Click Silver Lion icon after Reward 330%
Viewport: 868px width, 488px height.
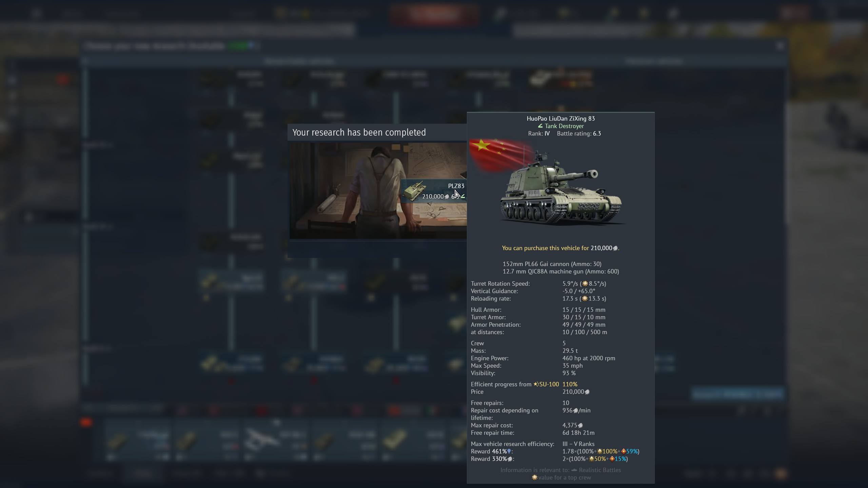tap(510, 459)
